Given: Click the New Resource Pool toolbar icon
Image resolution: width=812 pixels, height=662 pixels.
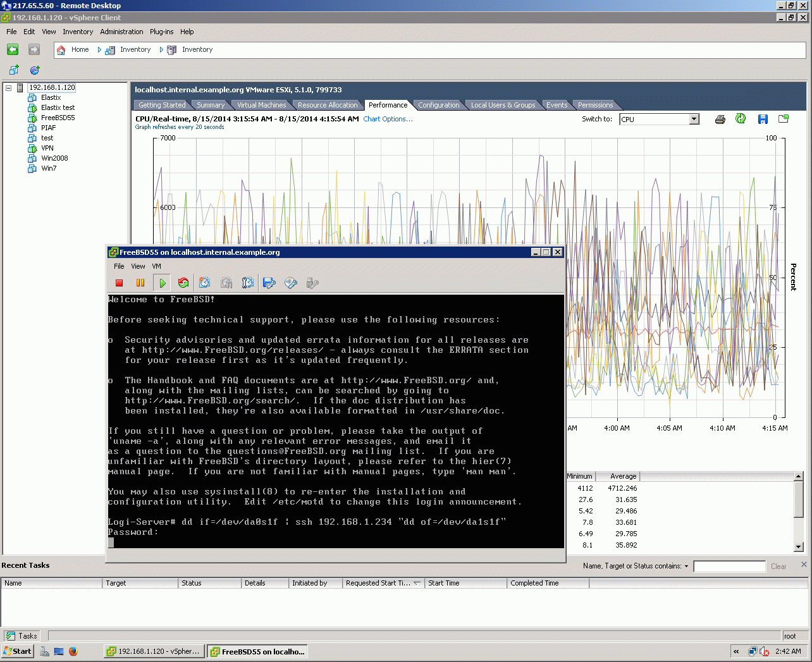Looking at the screenshot, I should pos(35,70).
